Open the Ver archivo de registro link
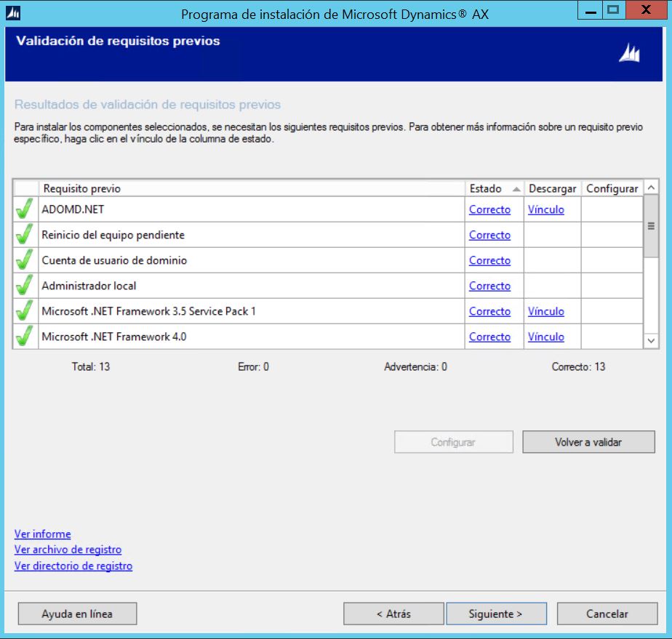The height and width of the screenshot is (639, 672). (x=68, y=550)
